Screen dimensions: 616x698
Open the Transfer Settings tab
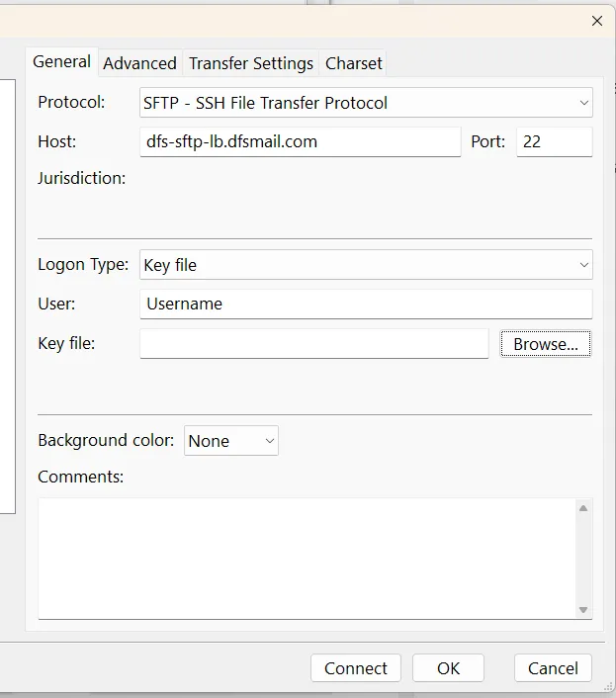point(251,63)
